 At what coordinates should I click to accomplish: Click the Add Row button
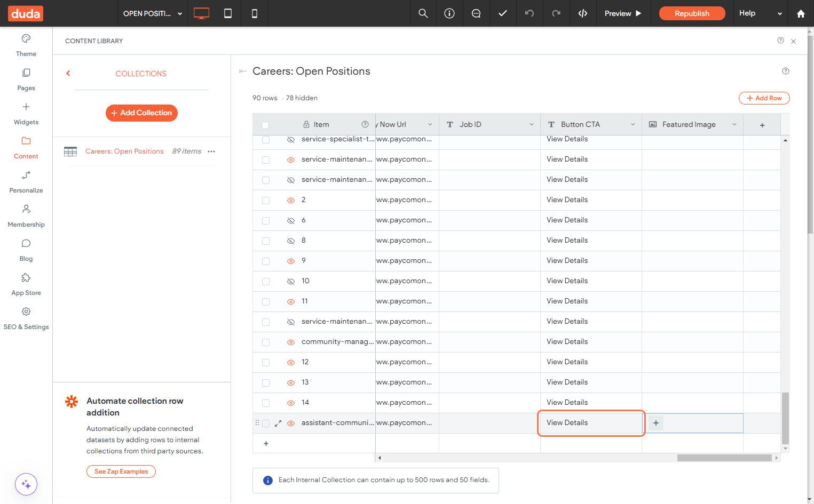tap(764, 98)
